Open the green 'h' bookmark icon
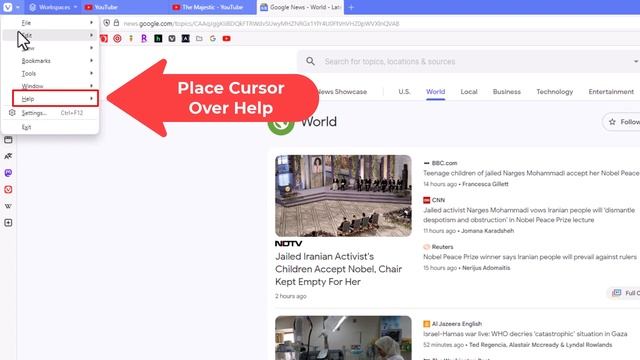Viewport: 640px width, 360px height. click(x=158, y=38)
